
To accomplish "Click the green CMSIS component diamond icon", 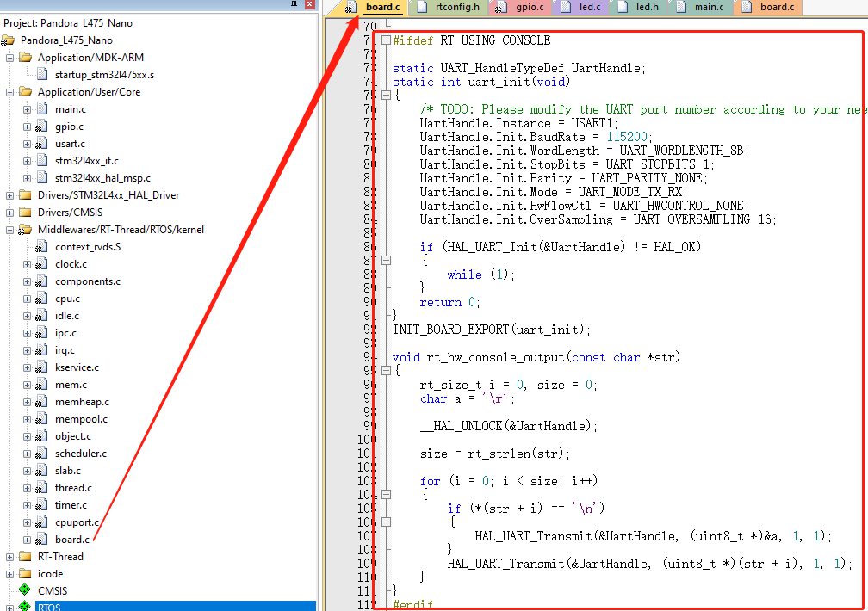I will pos(25,591).
